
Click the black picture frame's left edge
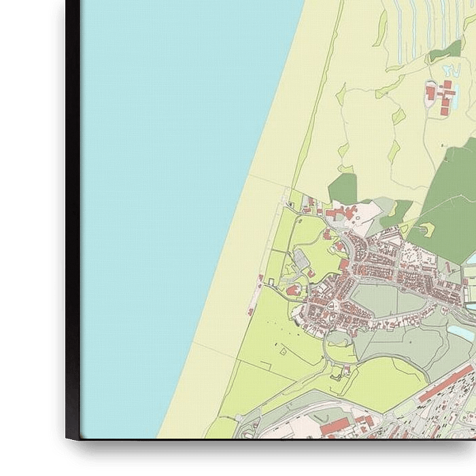pos(72,204)
